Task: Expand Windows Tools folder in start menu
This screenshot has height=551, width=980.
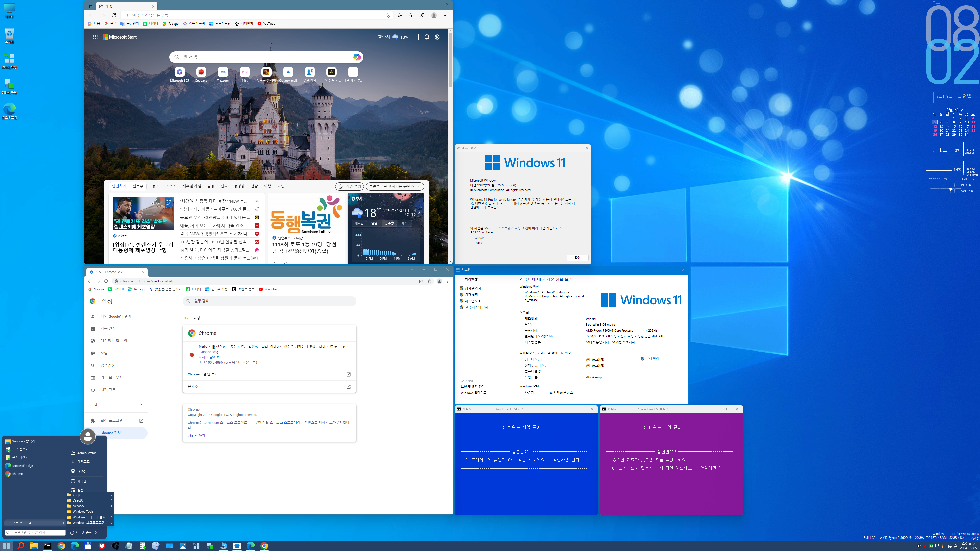Action: pyautogui.click(x=90, y=511)
